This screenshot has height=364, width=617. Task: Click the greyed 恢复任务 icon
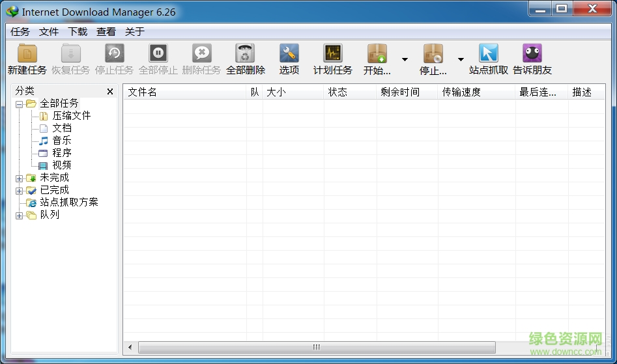(x=71, y=53)
